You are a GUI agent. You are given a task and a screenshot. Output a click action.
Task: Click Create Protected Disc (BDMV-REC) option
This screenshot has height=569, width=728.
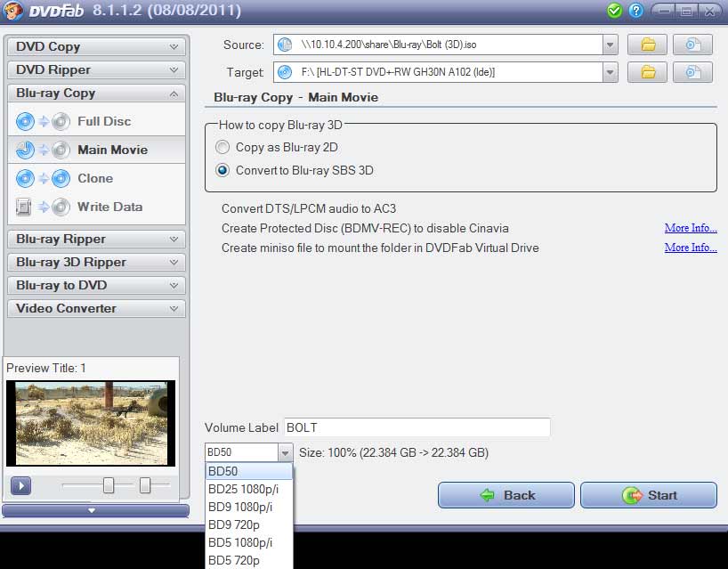(x=365, y=228)
